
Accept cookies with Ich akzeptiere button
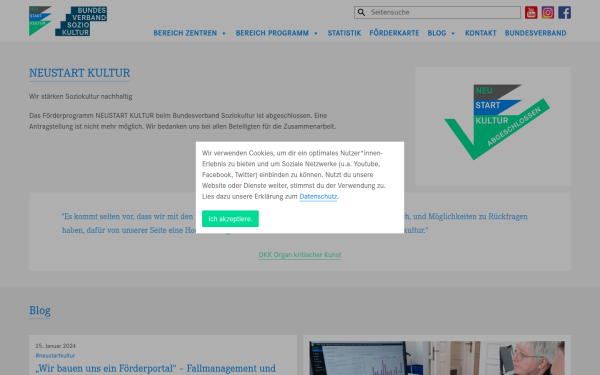(x=230, y=218)
